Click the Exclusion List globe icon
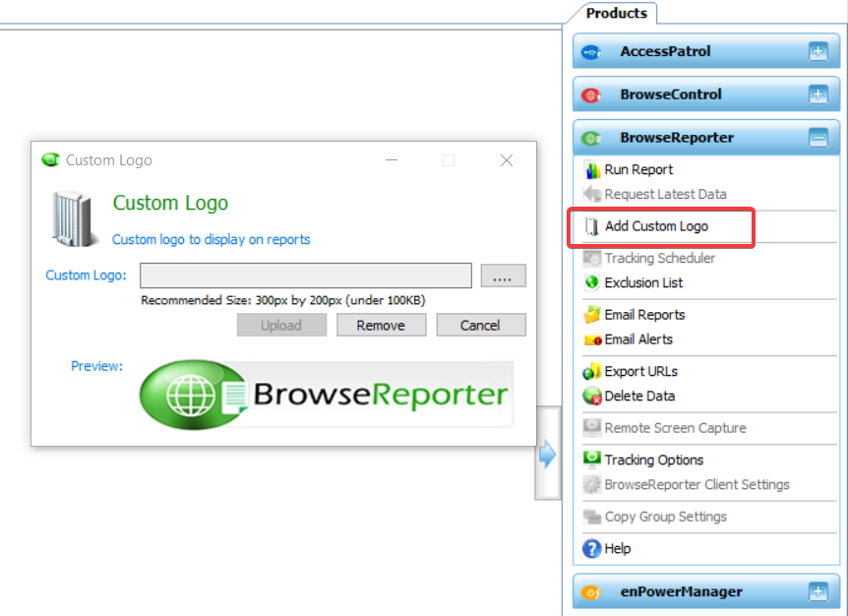This screenshot has height=616, width=848. pyautogui.click(x=591, y=282)
